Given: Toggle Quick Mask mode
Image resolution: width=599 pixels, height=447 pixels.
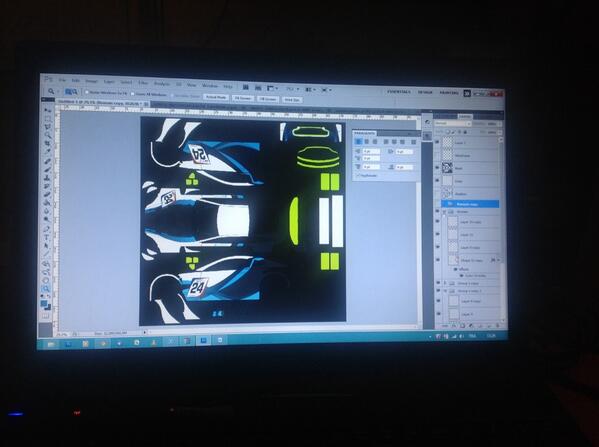Looking at the screenshot, I should click(x=46, y=316).
